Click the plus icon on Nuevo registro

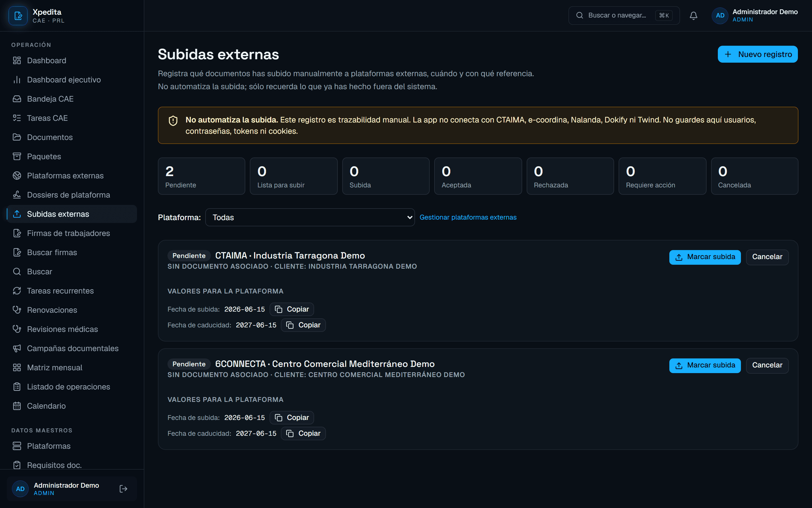(728, 54)
